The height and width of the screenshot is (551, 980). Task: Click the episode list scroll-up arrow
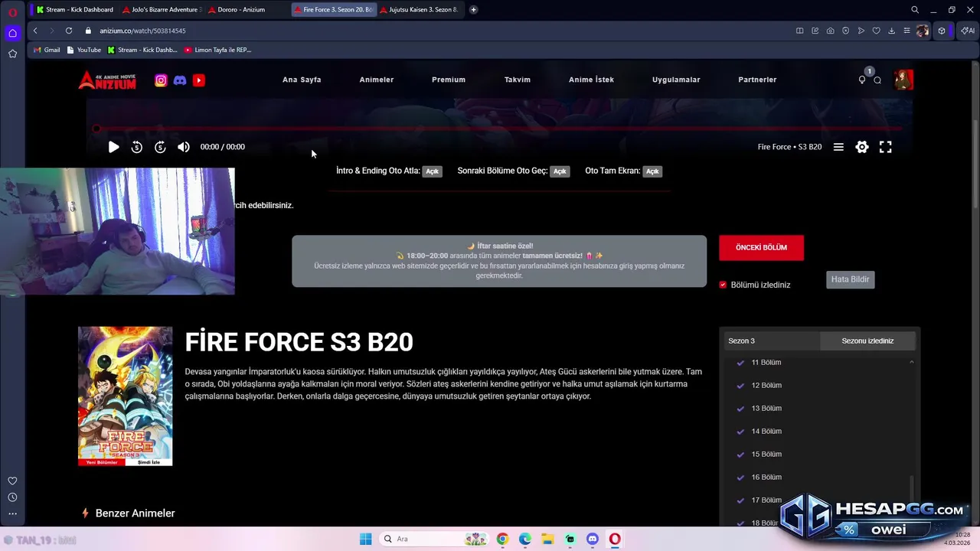(911, 362)
